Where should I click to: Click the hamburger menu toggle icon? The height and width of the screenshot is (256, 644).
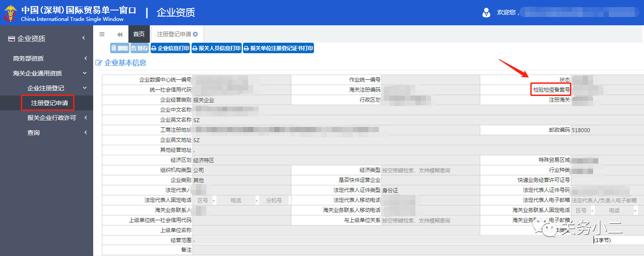[102, 34]
